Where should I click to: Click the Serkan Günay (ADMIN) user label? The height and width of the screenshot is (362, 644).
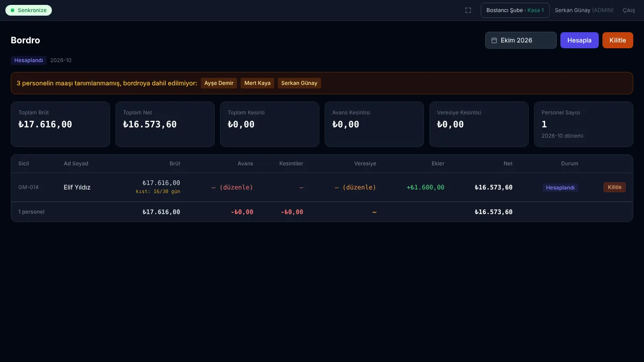pyautogui.click(x=584, y=10)
